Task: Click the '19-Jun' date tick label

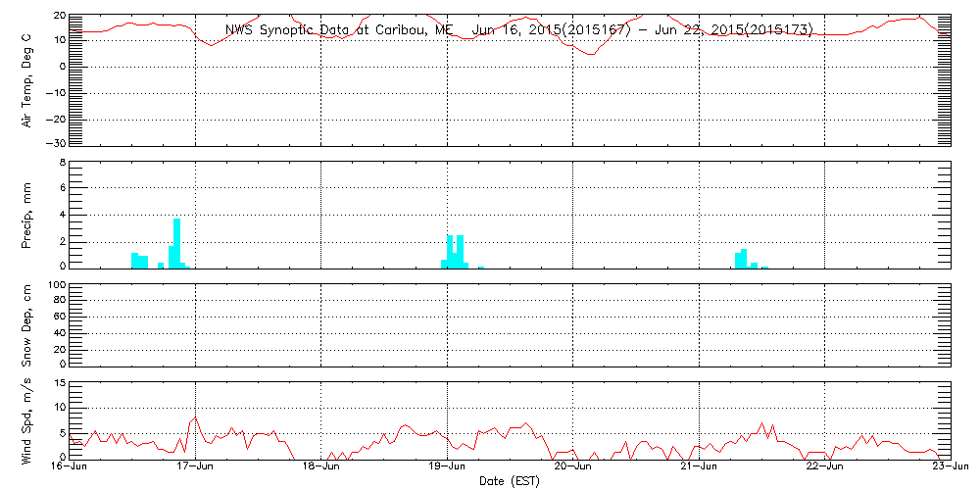Action: 447,466
